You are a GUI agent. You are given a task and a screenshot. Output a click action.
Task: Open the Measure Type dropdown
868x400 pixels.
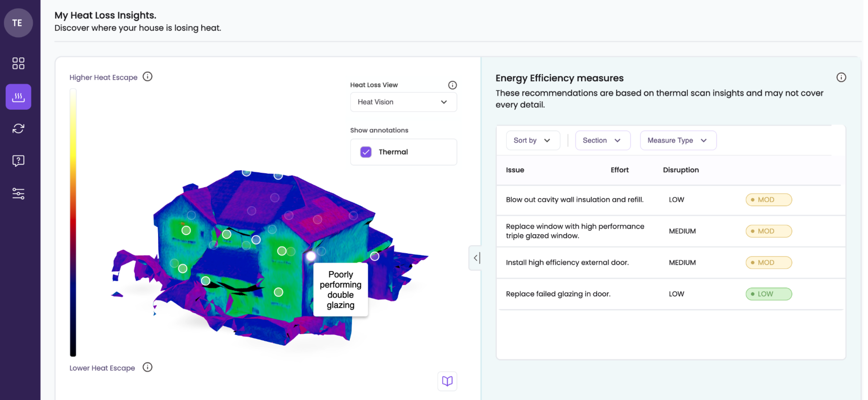(x=678, y=140)
